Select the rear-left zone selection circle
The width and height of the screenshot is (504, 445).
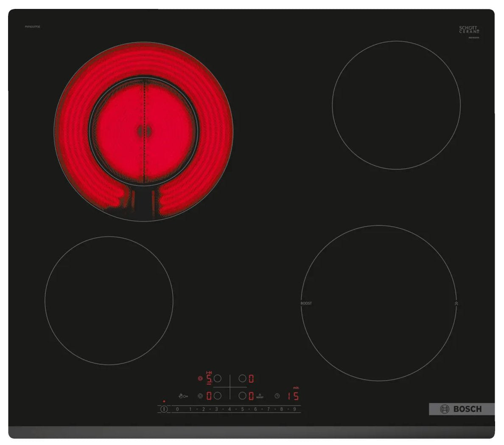(x=218, y=378)
